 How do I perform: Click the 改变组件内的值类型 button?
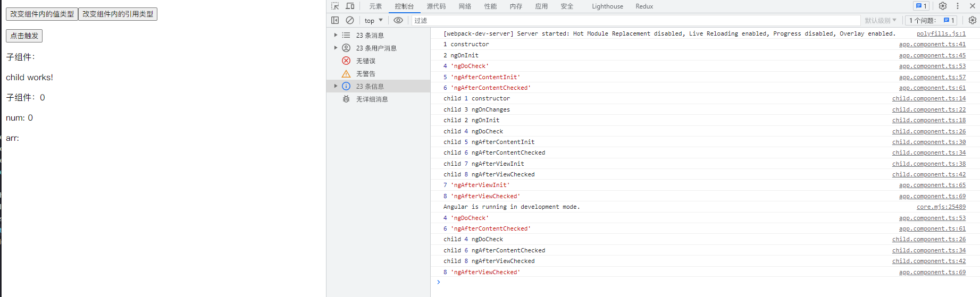[x=42, y=14]
